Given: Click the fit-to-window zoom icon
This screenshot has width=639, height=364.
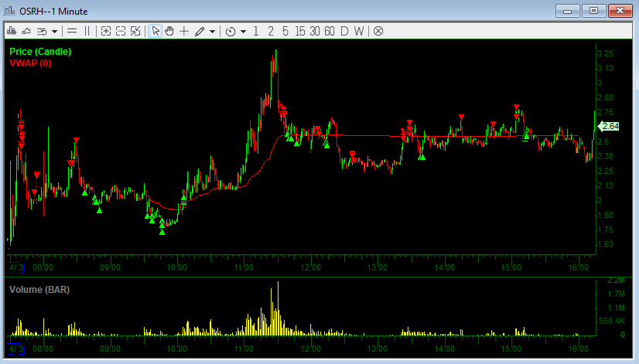Looking at the screenshot, I should 135,31.
